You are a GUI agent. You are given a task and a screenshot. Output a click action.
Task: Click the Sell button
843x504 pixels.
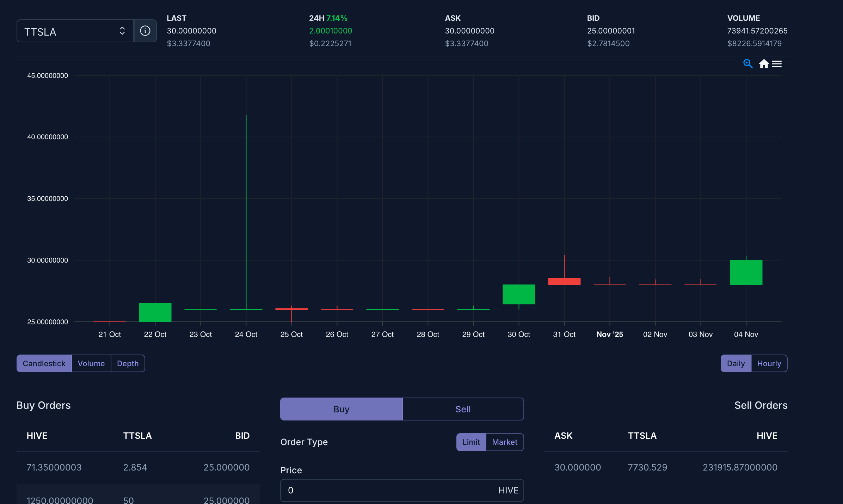coord(463,409)
